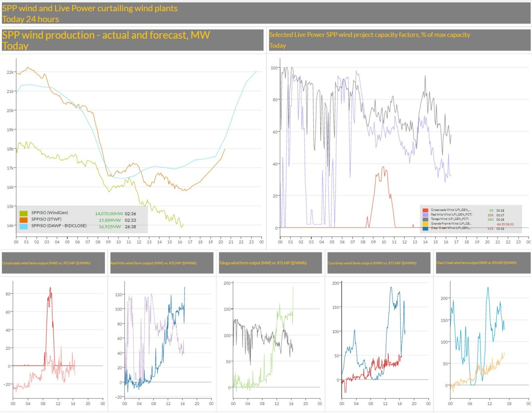Click the Clear Creek wind farm output header
532x413 pixels.
coord(476,263)
